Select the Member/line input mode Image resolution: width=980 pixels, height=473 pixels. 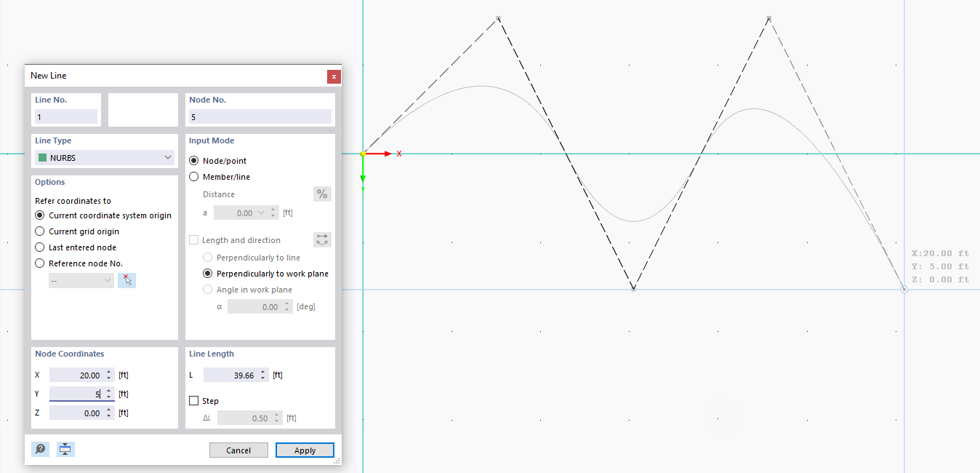193,176
